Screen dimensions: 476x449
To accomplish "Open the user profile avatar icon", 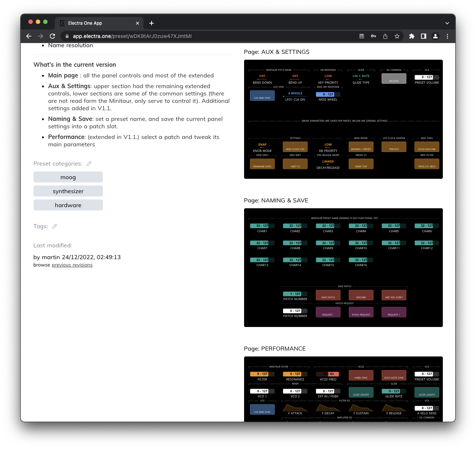I will pos(435,36).
